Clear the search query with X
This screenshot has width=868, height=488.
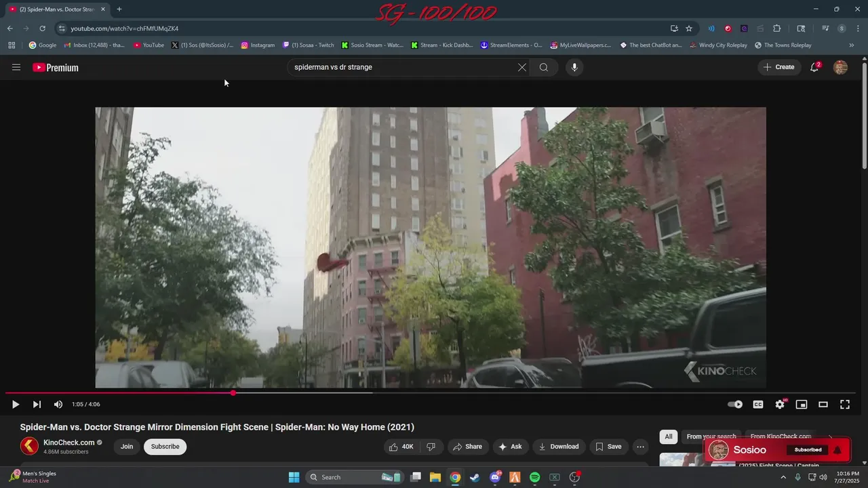pyautogui.click(x=522, y=67)
